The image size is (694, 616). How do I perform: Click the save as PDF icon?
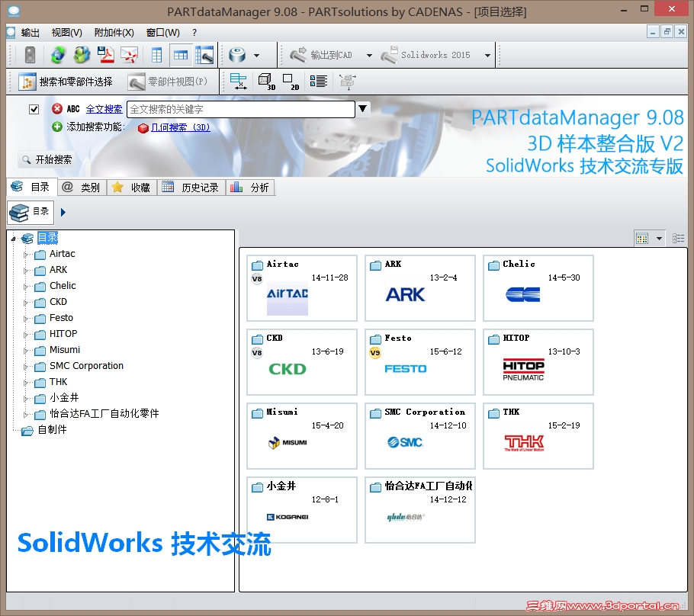[x=106, y=55]
